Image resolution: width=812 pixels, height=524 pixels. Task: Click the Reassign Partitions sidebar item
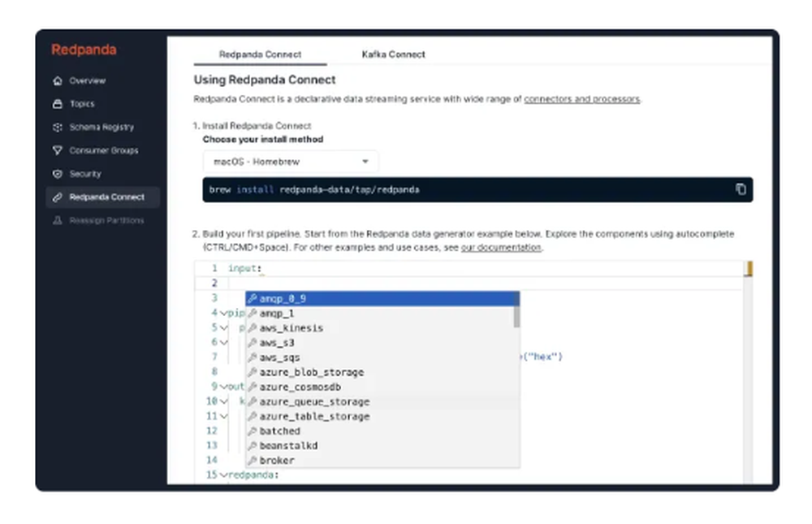(x=106, y=220)
